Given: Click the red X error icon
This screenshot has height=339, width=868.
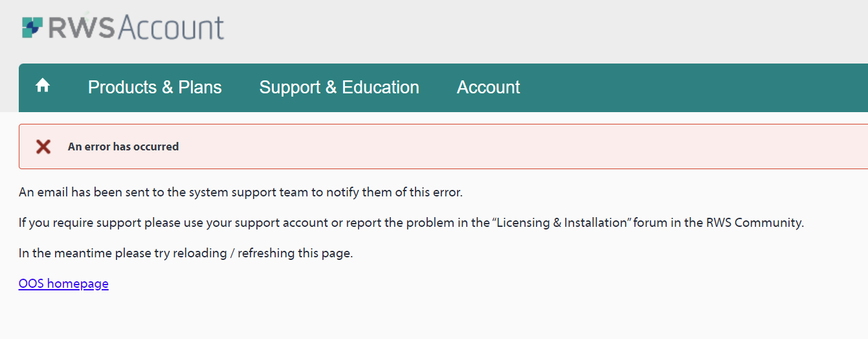Looking at the screenshot, I should coord(43,146).
